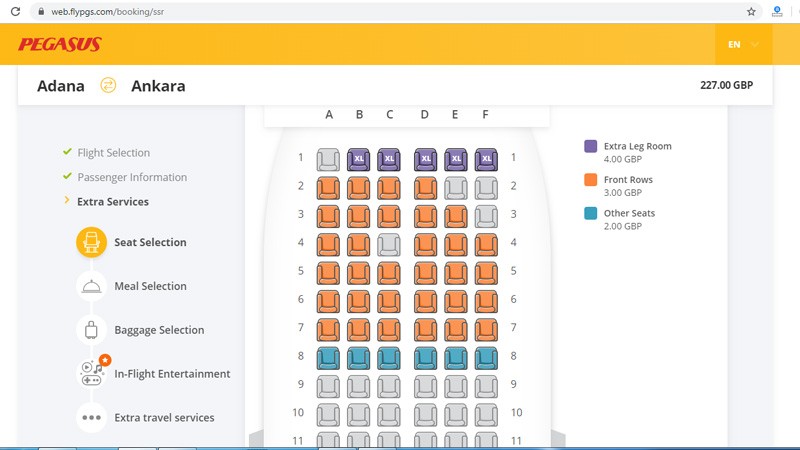The image size is (800, 450).
Task: Click the route swap arrows icon
Action: 108,85
